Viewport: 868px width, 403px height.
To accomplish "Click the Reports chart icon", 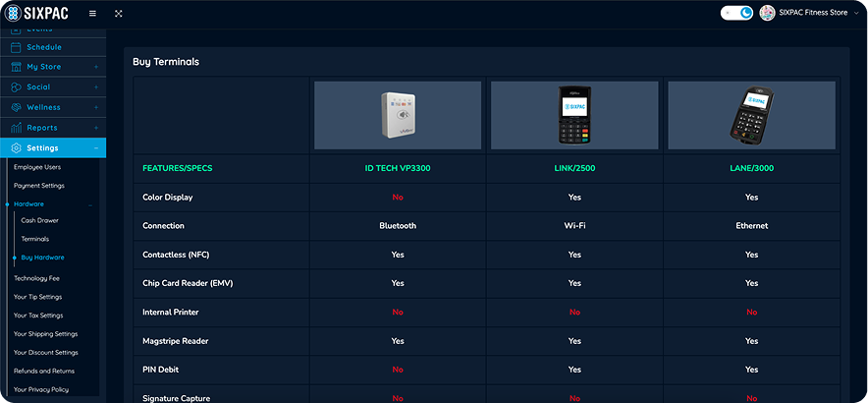I will click(x=16, y=128).
